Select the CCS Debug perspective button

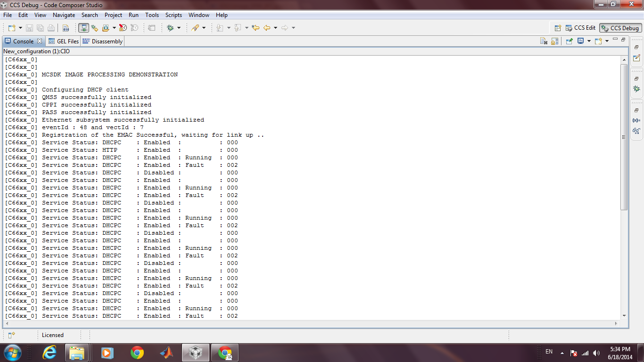(620, 28)
